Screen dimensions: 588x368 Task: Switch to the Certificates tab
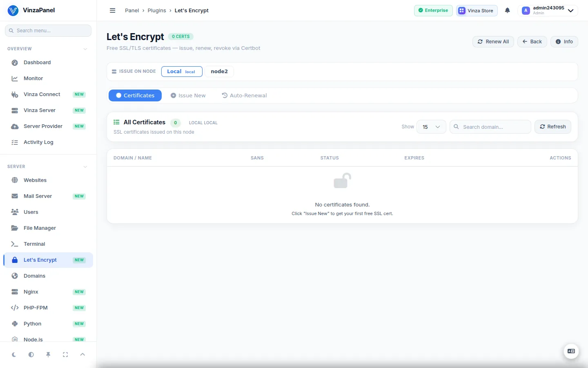(135, 96)
